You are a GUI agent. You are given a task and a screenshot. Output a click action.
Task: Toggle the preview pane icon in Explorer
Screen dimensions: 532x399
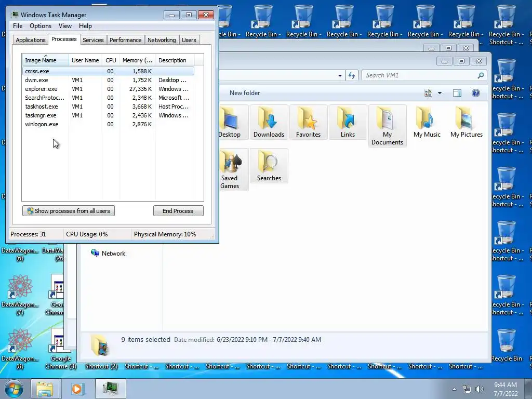click(x=457, y=93)
